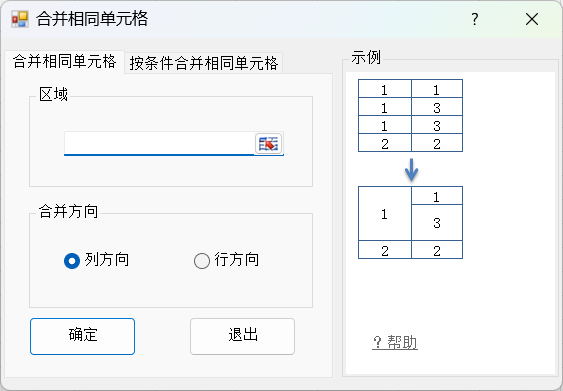Close the 合并相同单元格 dialog window

[x=532, y=19]
